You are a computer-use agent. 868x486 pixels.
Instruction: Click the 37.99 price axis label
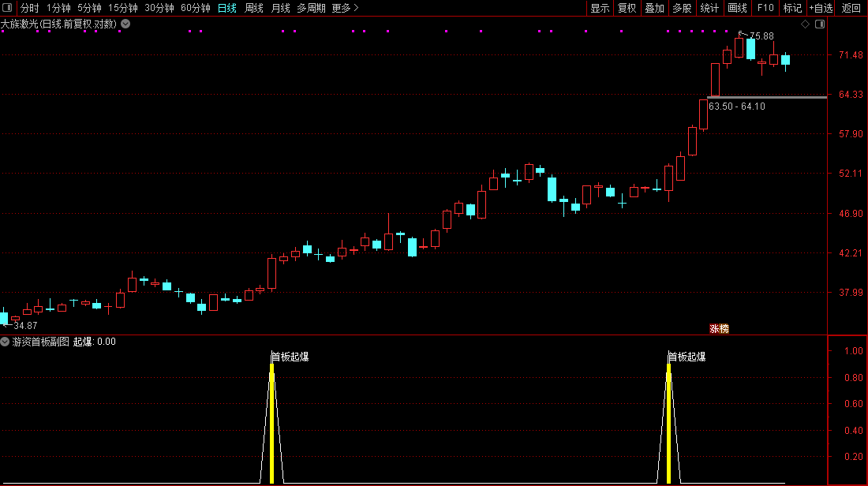[x=851, y=292]
